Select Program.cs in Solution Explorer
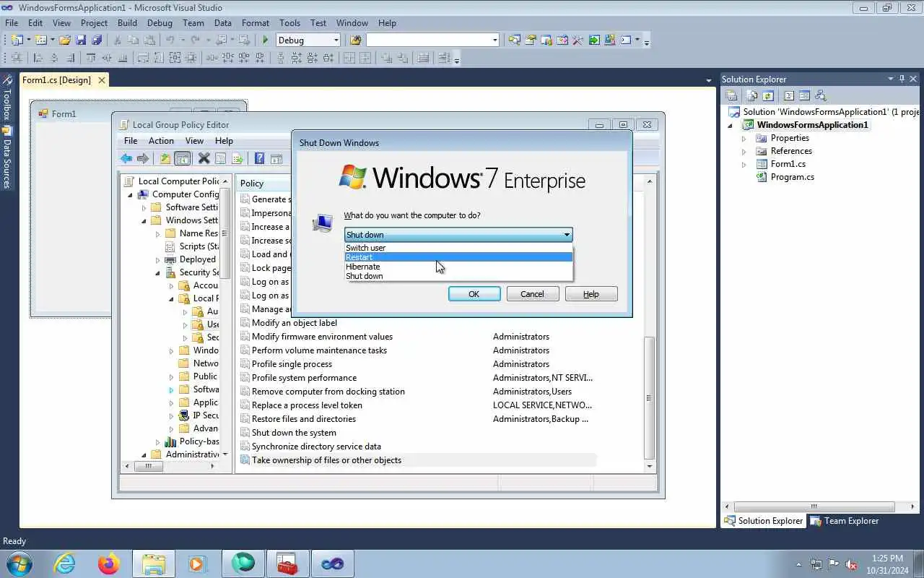This screenshot has height=578, width=924. tap(792, 177)
